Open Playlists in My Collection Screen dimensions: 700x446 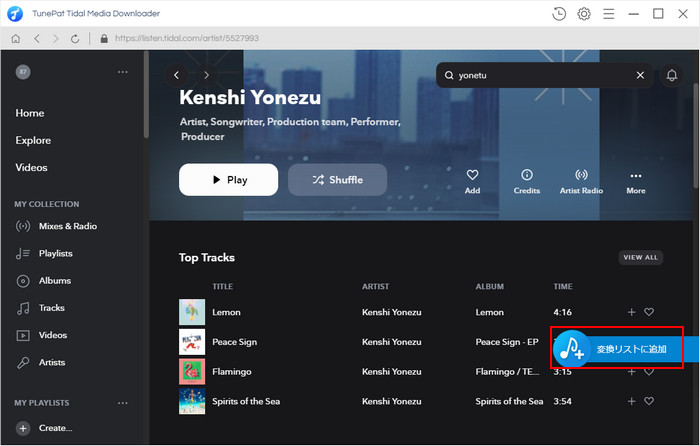[x=44, y=253]
